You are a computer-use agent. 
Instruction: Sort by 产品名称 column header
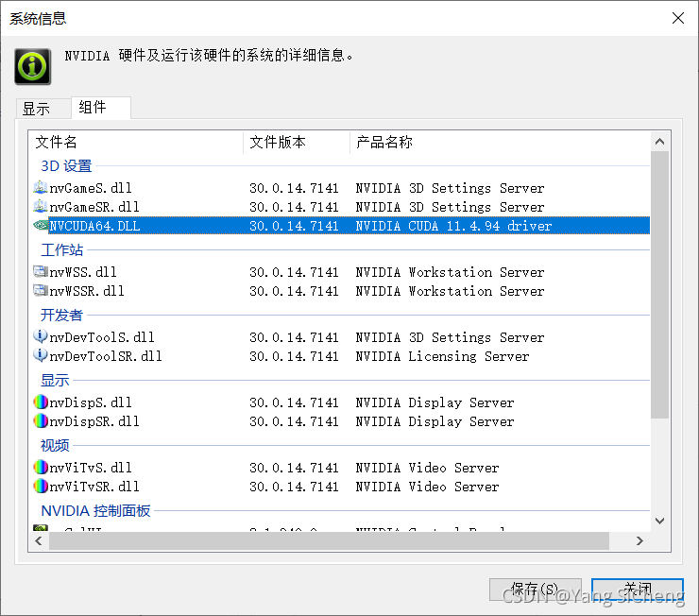[x=500, y=142]
